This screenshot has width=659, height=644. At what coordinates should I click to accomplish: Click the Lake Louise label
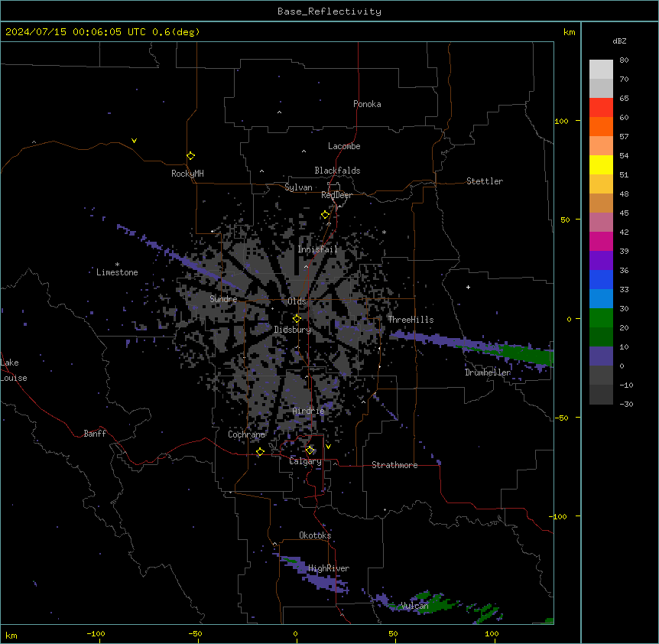tap(14, 370)
